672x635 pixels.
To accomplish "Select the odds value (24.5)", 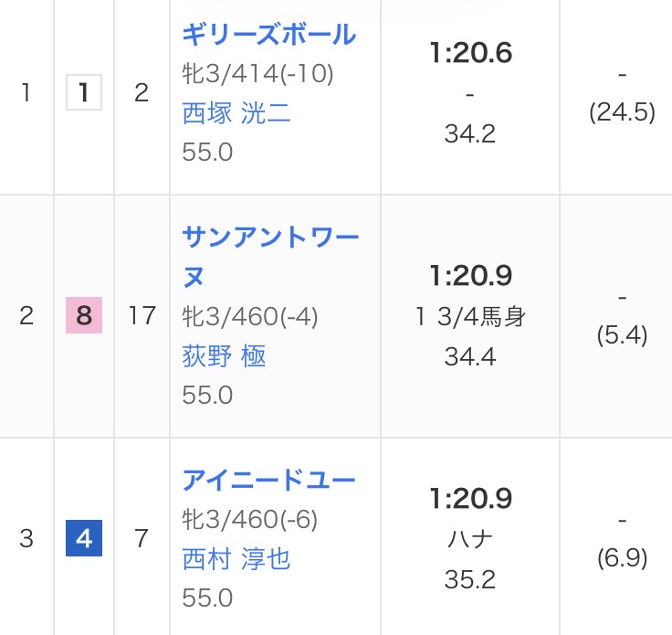I will point(622,112).
